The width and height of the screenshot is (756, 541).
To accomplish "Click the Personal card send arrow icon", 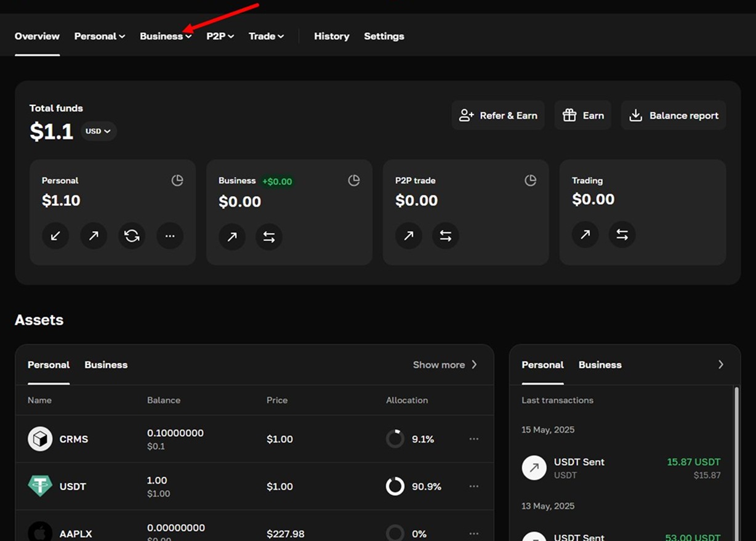I will tap(94, 236).
